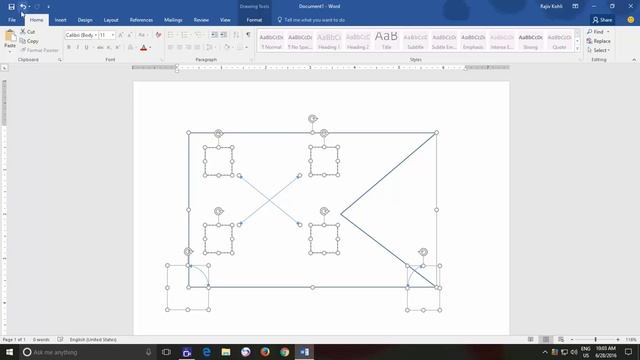
Task: Apply the Normal style
Action: [x=271, y=41]
